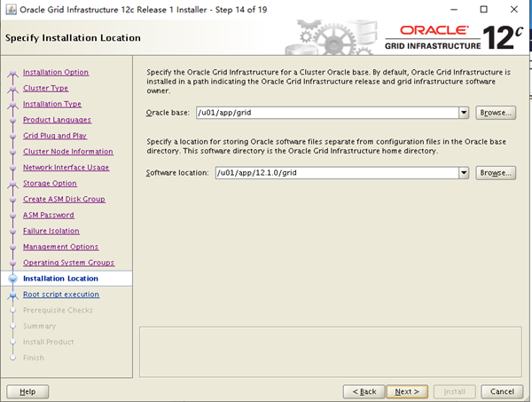
Task: Expand the Oracle base dropdown arrow
Action: pos(464,113)
